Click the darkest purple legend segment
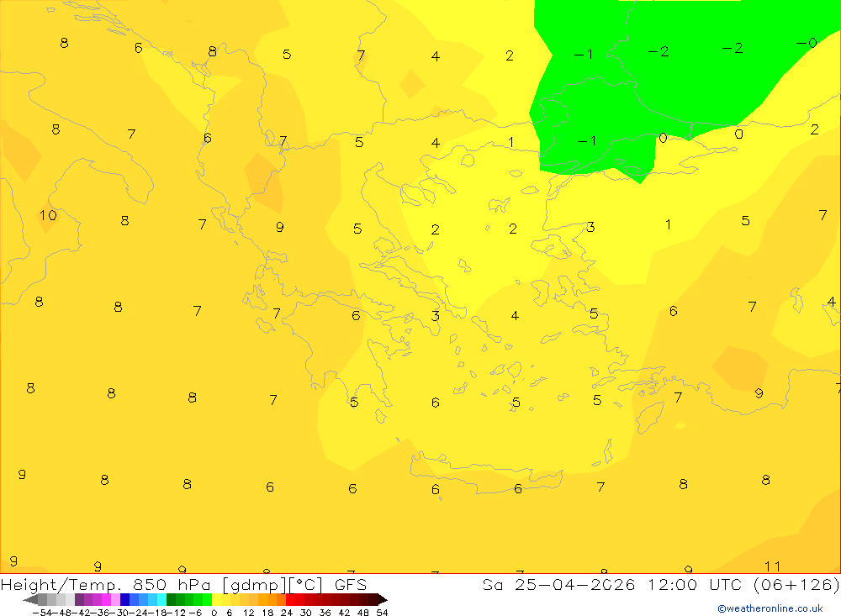The width and height of the screenshot is (841, 616). coord(79,599)
